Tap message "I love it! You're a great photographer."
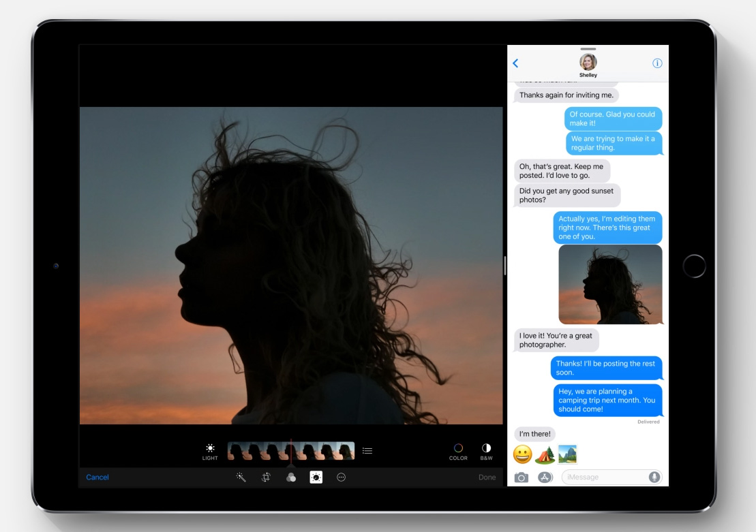The height and width of the screenshot is (532, 756). [556, 340]
